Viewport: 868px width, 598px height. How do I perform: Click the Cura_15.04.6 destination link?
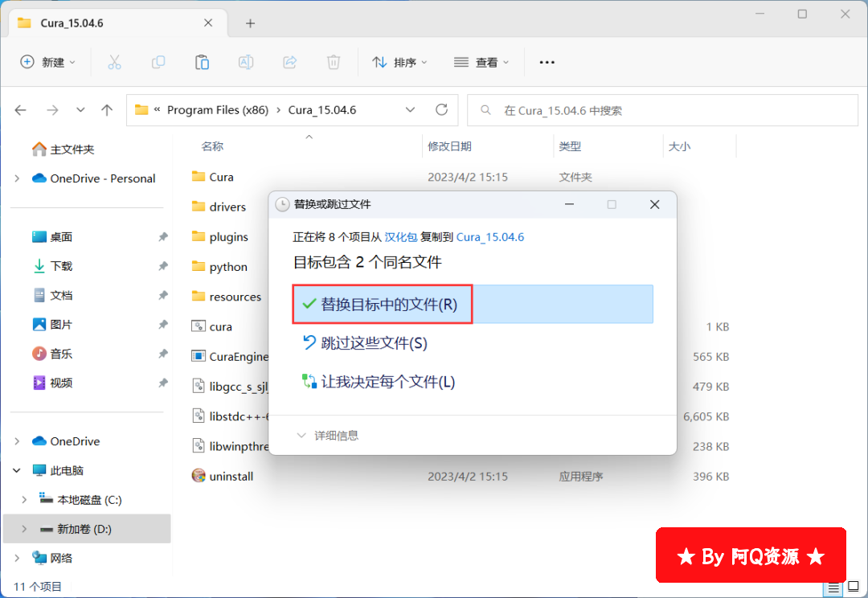[x=490, y=237]
